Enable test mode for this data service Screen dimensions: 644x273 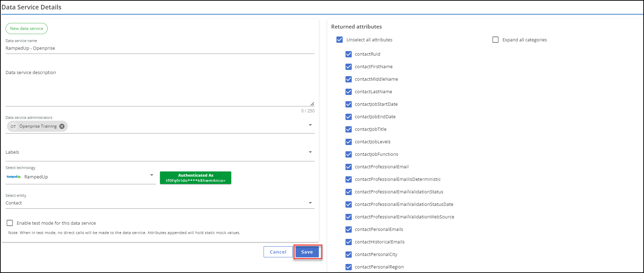point(10,223)
